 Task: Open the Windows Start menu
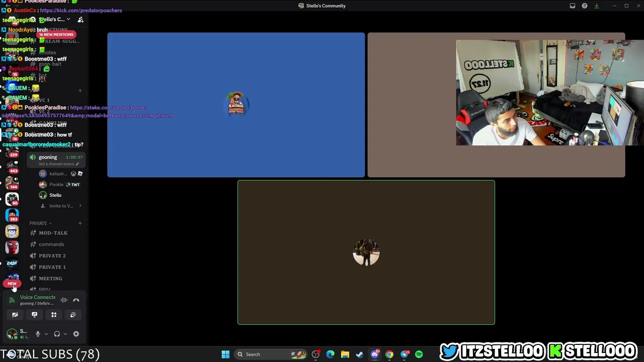tap(225, 354)
